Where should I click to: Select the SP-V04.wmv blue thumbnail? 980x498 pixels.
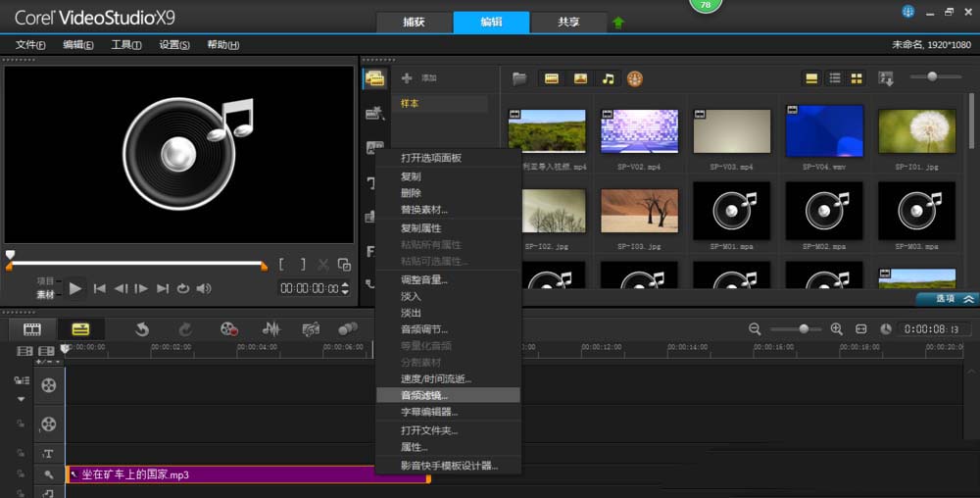823,130
